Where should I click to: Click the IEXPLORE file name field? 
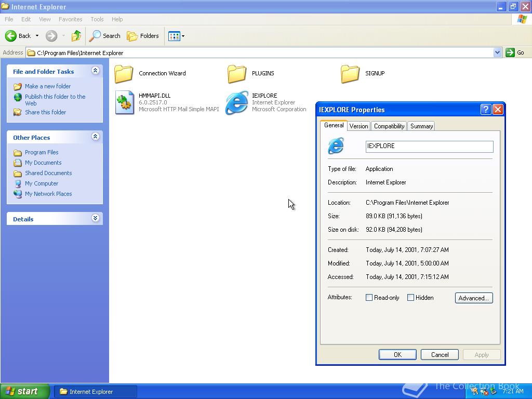tap(429, 146)
